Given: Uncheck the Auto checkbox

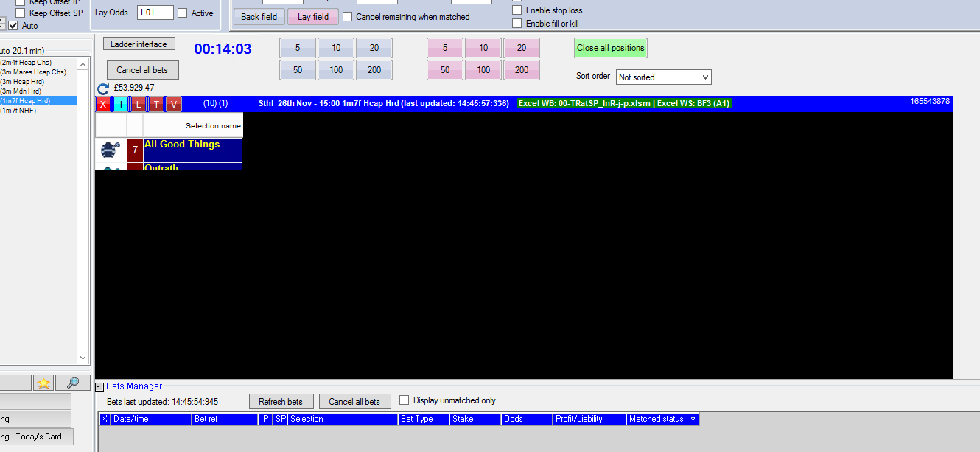Looking at the screenshot, I should [x=13, y=26].
